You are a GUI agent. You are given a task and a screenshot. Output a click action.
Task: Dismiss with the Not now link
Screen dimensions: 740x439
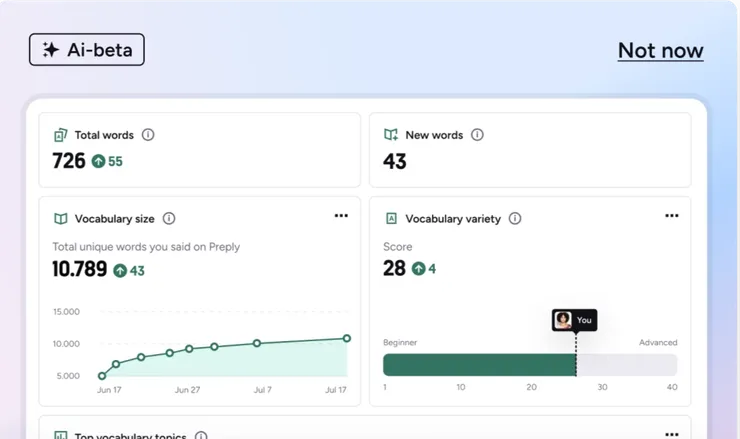click(660, 50)
